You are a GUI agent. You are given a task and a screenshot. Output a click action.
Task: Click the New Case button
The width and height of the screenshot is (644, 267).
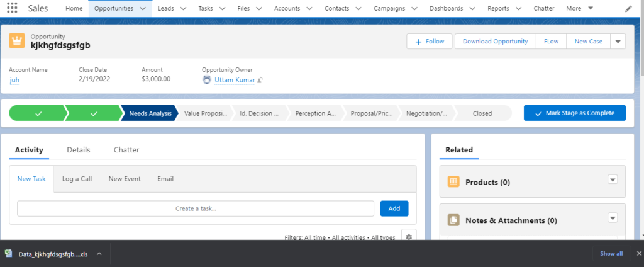[589, 41]
